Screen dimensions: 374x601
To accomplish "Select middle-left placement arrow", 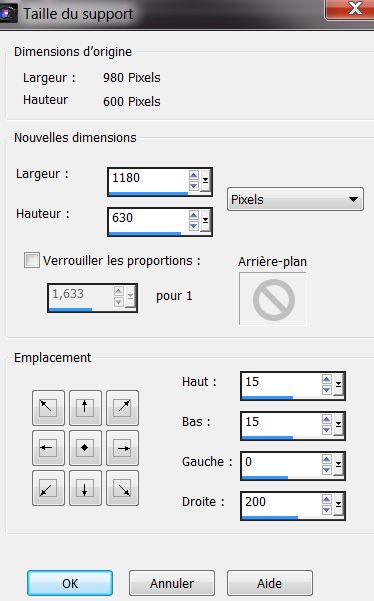I will click(x=48, y=448).
